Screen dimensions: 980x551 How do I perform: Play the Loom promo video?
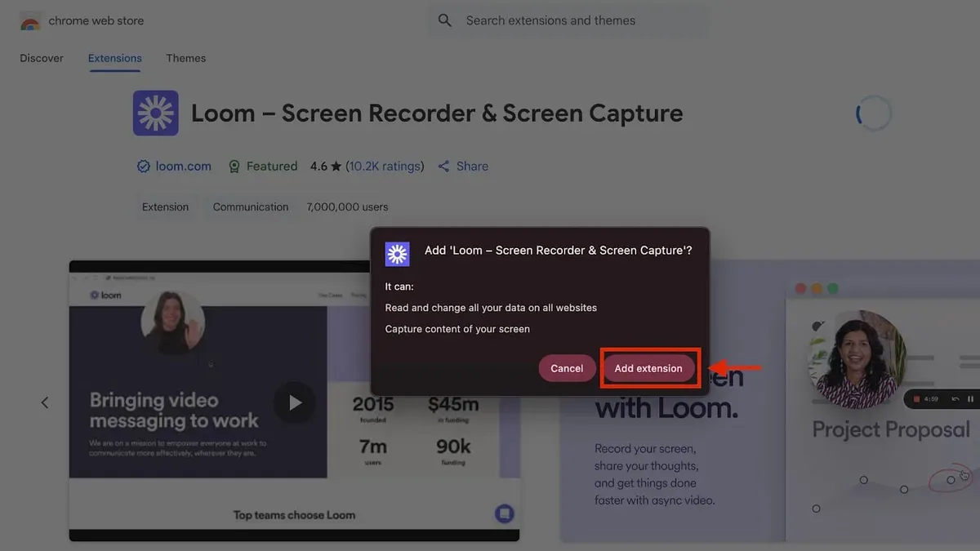(294, 402)
